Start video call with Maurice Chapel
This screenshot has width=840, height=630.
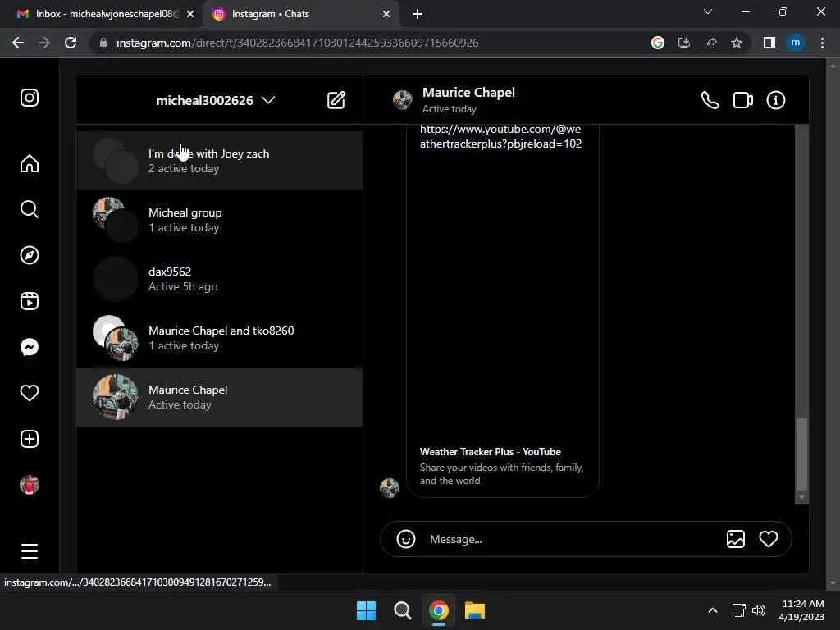coord(743,100)
